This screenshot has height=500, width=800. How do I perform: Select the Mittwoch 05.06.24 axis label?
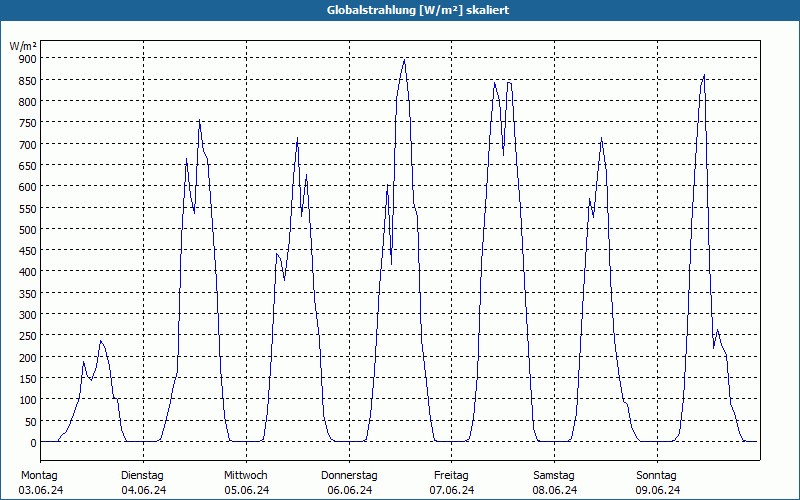pyautogui.click(x=246, y=482)
